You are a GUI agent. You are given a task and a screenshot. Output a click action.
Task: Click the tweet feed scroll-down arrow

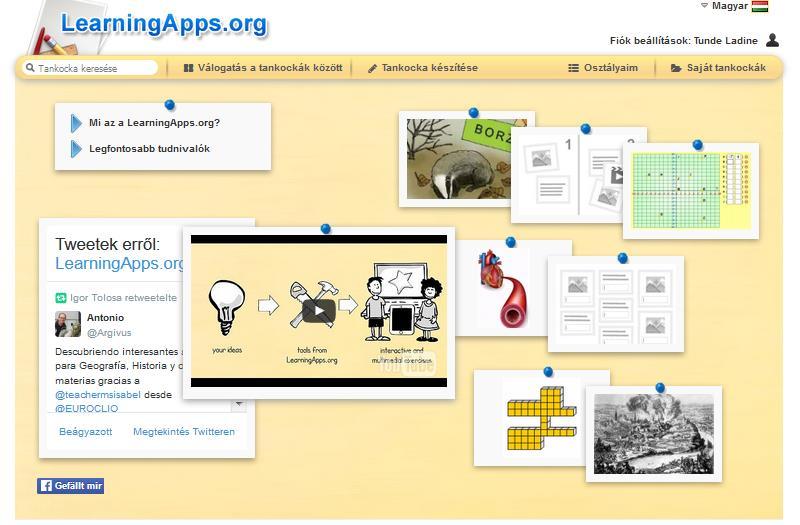coord(239,405)
